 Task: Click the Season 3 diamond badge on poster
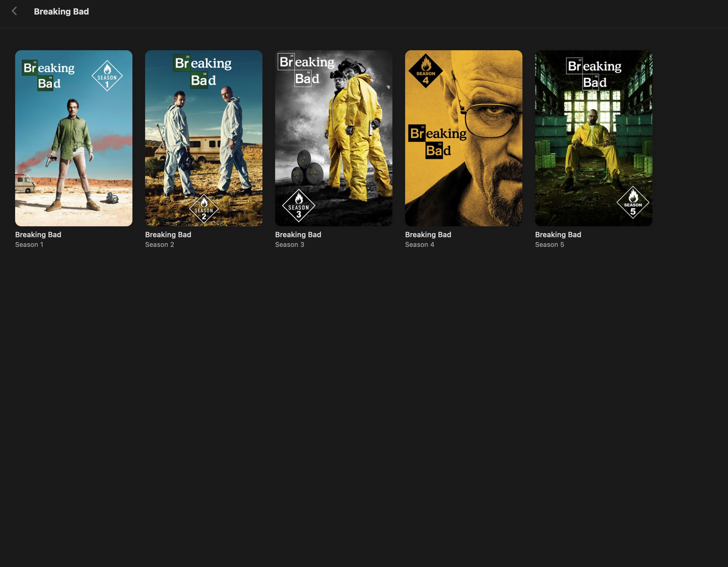(298, 206)
